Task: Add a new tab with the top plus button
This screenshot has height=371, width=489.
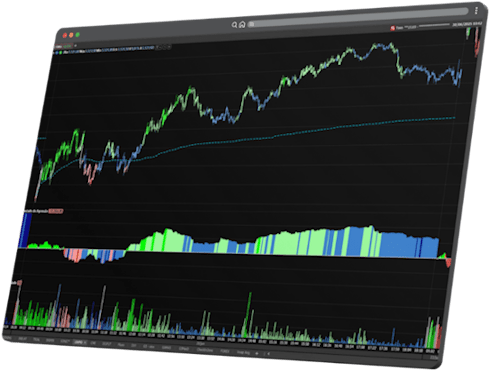Action: tap(75, 45)
